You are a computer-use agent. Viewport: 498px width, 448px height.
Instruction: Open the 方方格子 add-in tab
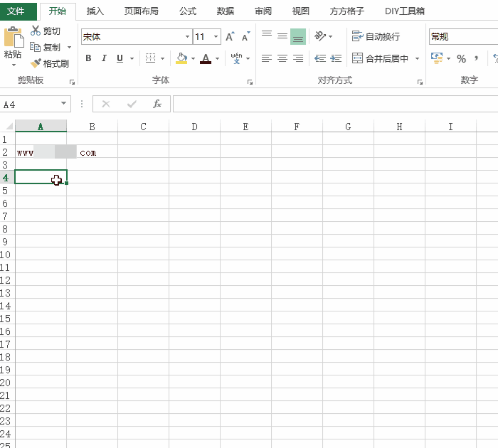pyautogui.click(x=347, y=11)
